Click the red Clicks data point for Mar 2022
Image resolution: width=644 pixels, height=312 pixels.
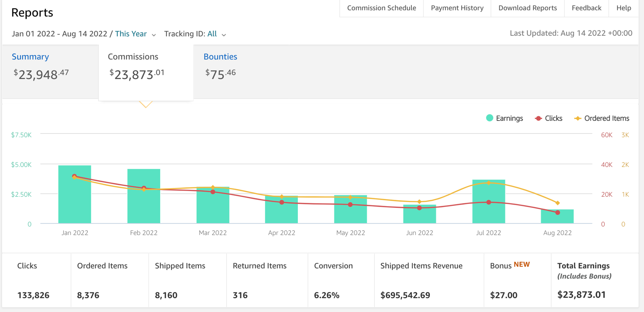tap(213, 192)
